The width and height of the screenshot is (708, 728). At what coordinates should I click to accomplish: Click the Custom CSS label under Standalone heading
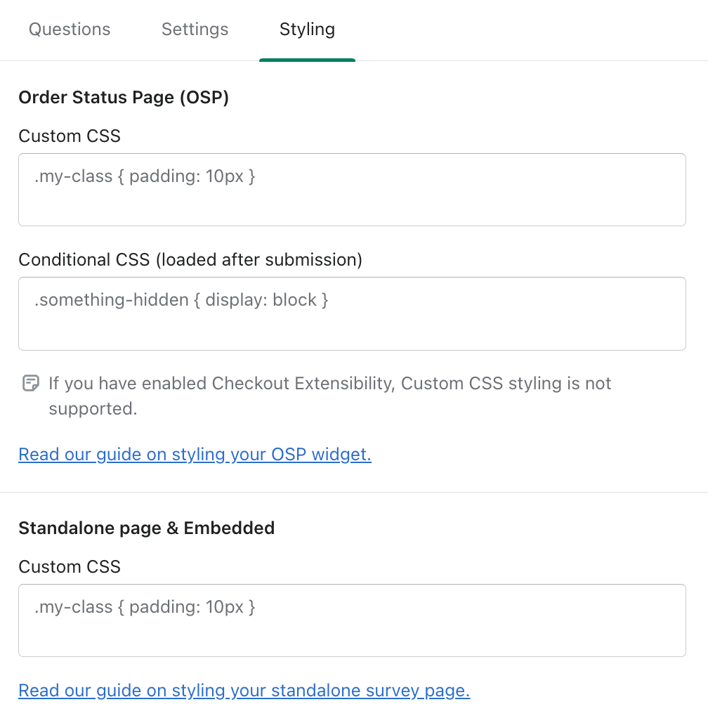70,567
